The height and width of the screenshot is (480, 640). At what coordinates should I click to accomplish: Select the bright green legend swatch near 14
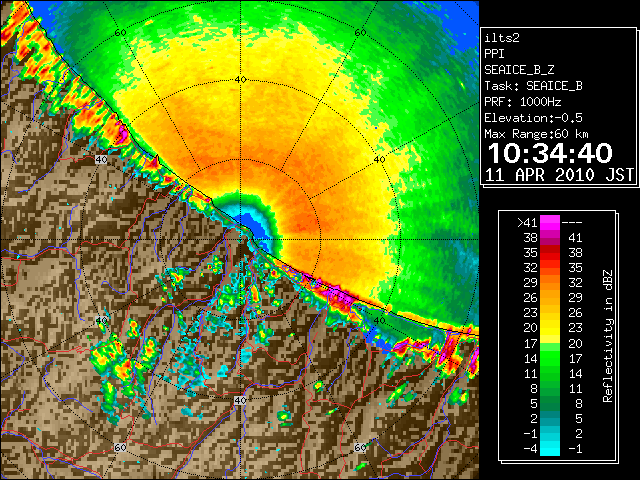[550, 358]
